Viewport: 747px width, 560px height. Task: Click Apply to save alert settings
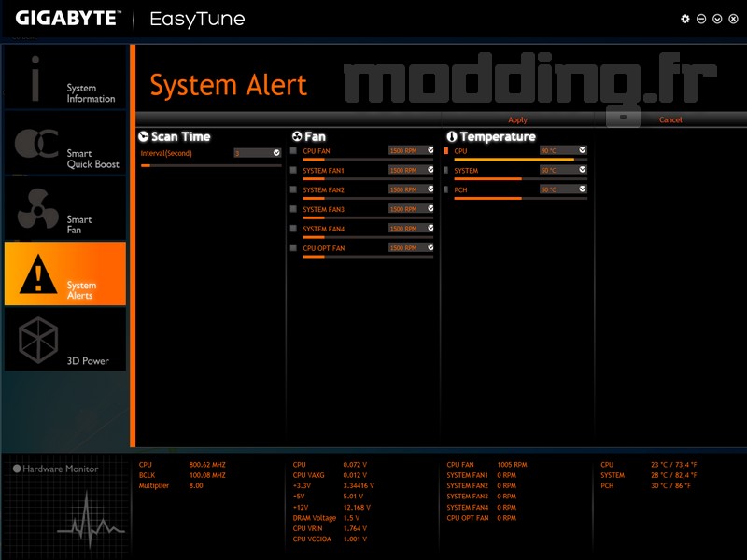(517, 120)
